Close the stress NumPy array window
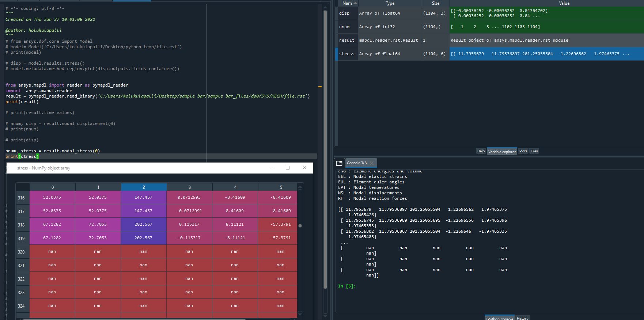 pyautogui.click(x=304, y=168)
